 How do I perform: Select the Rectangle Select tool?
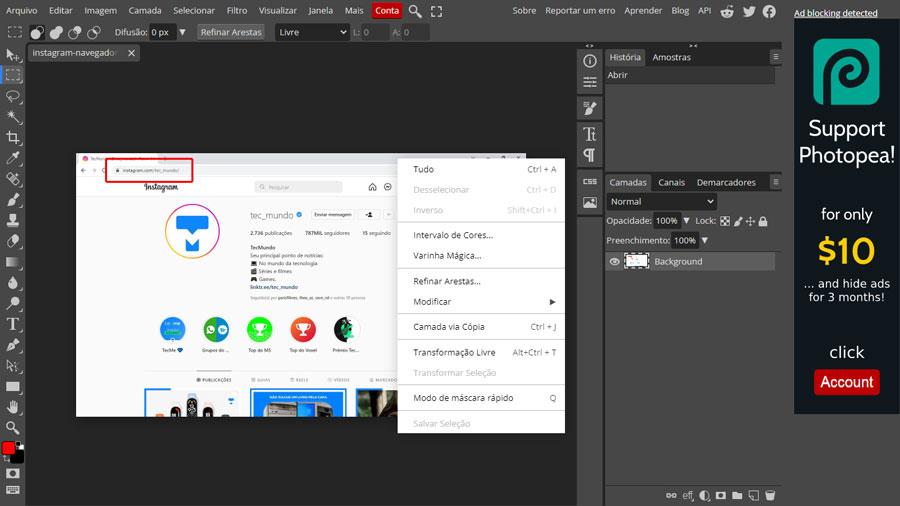(12, 75)
